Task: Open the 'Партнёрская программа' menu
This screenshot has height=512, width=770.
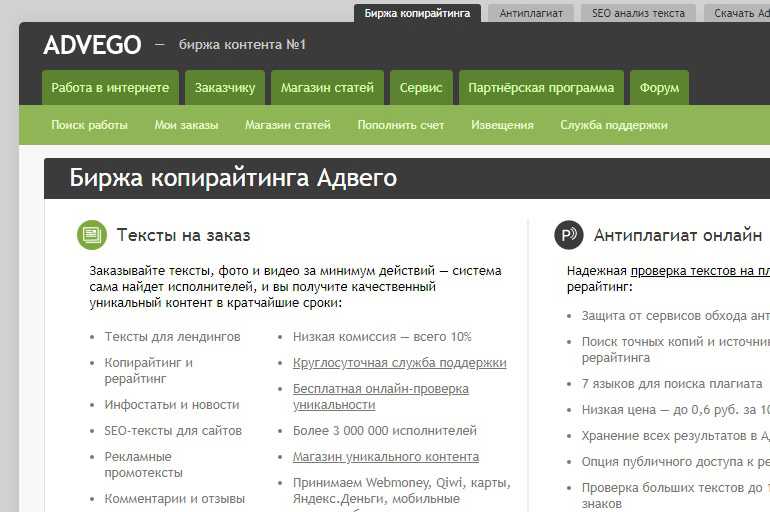Action: 541,88
